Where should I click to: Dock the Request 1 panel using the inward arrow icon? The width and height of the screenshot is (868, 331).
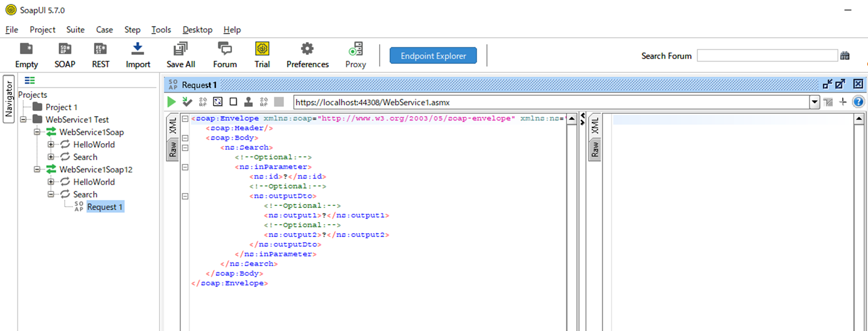[827, 84]
